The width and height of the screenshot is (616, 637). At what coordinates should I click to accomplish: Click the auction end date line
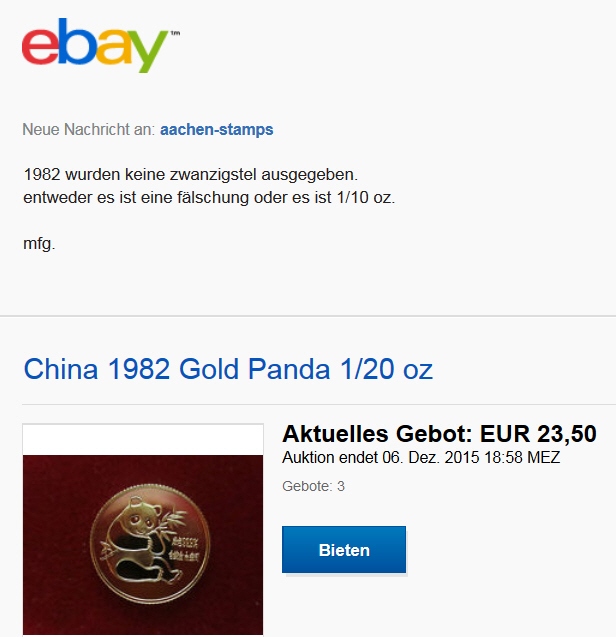pos(421,457)
